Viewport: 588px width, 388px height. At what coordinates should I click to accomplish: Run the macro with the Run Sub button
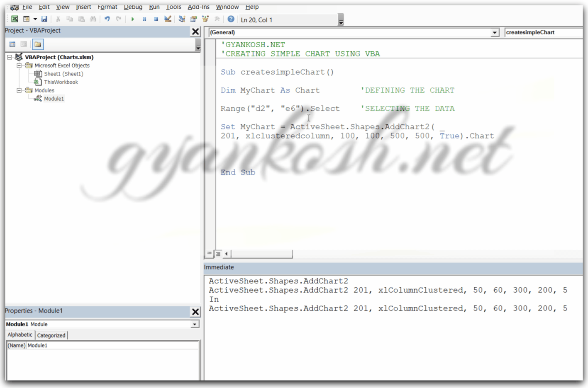pyautogui.click(x=132, y=19)
